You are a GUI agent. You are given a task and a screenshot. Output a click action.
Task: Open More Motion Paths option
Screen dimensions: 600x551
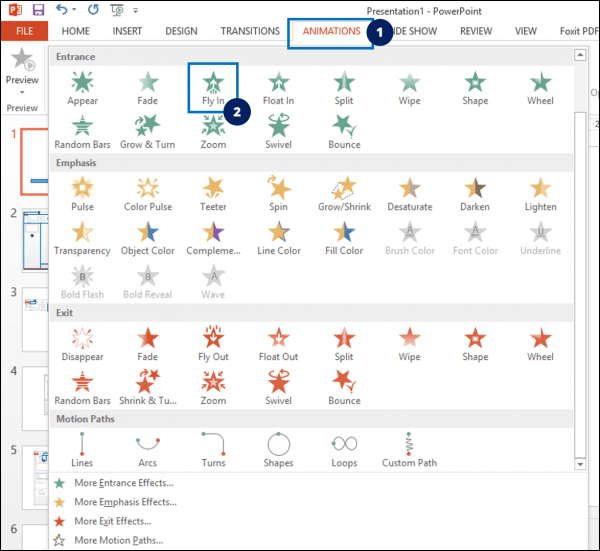[118, 540]
